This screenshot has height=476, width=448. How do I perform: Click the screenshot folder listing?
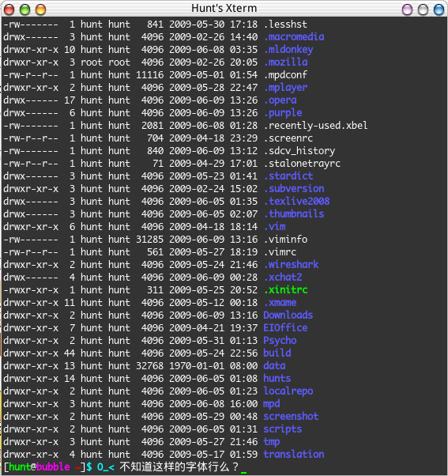pos(291,416)
